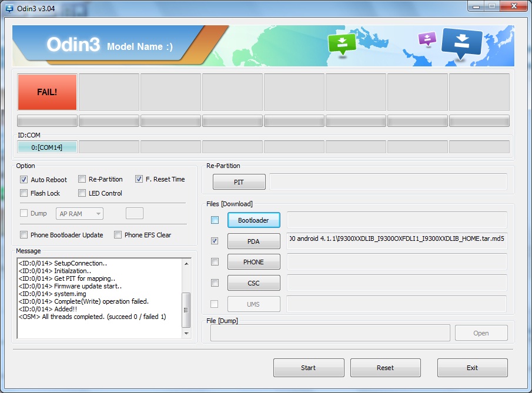
Task: Click the CSC file button
Action: 254,283
